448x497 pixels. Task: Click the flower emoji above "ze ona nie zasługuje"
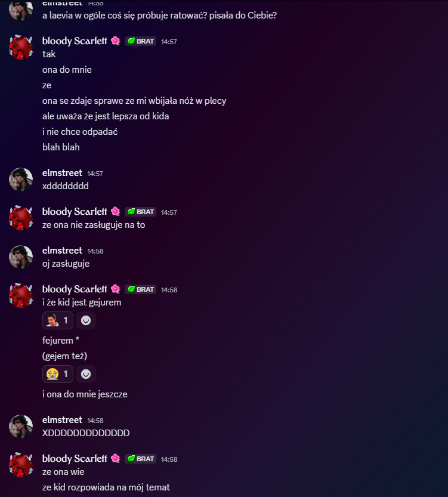click(116, 211)
